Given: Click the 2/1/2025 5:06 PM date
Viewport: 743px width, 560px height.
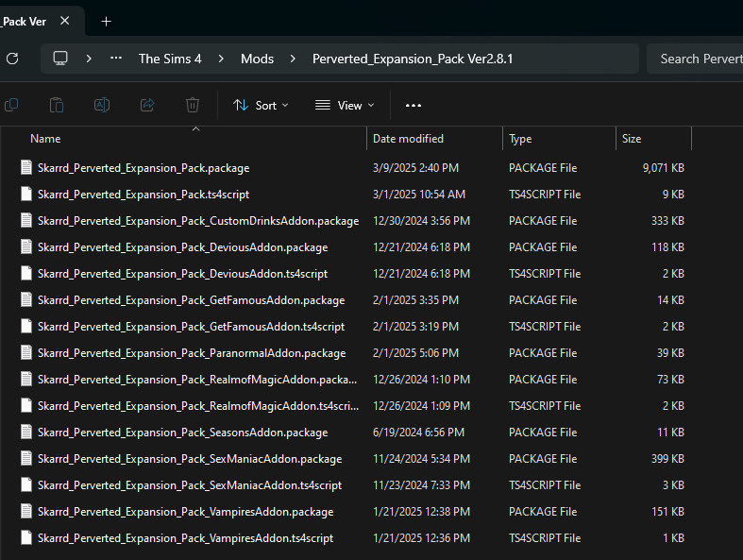Looking at the screenshot, I should click(x=415, y=353).
